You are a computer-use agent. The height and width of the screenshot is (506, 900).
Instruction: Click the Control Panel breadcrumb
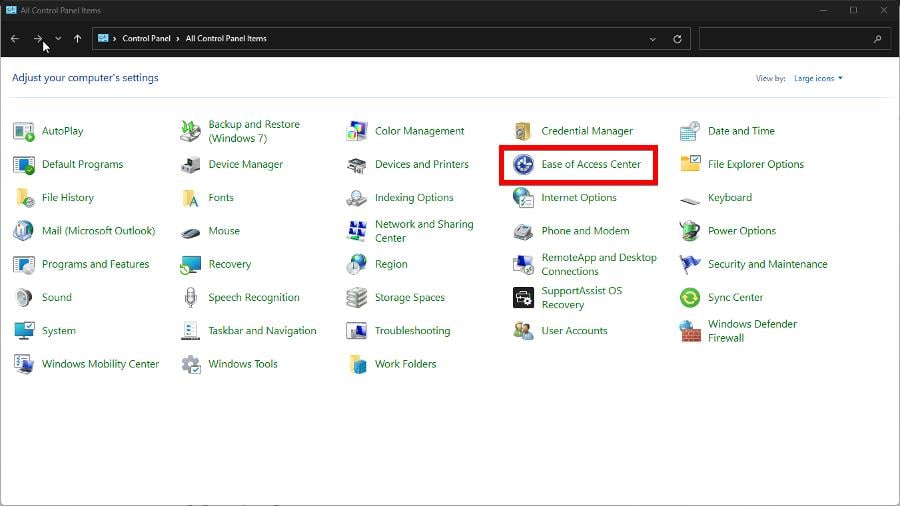click(x=146, y=38)
